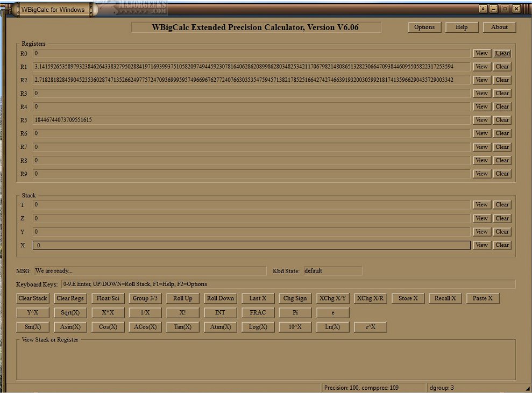Click the Clear Regs button
The width and height of the screenshot is (532, 393).
(70, 298)
